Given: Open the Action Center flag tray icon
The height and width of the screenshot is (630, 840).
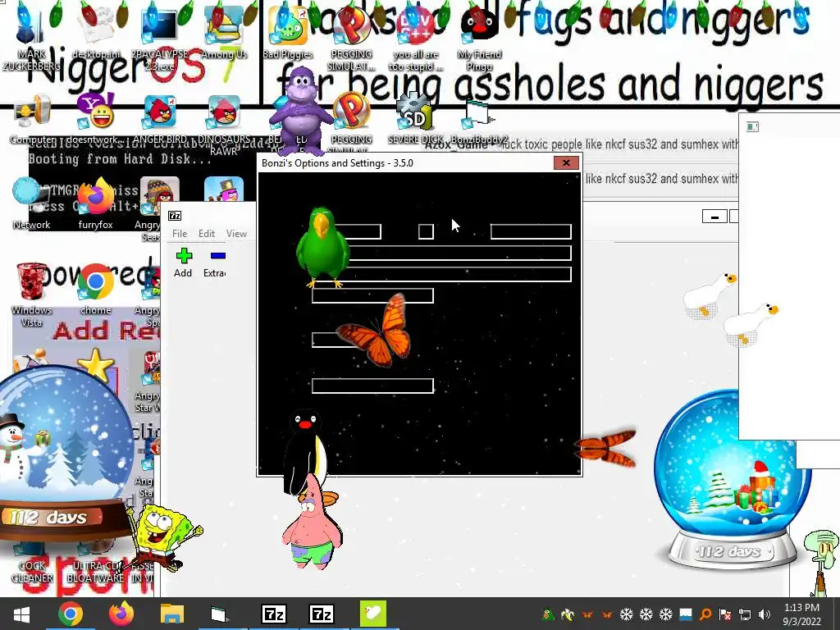Looking at the screenshot, I should [x=725, y=614].
